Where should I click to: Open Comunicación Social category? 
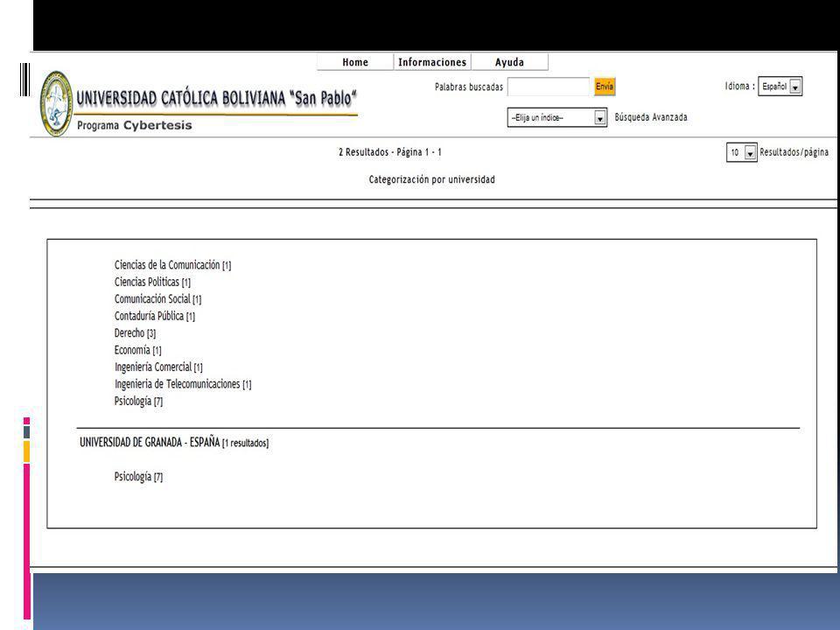point(157,299)
